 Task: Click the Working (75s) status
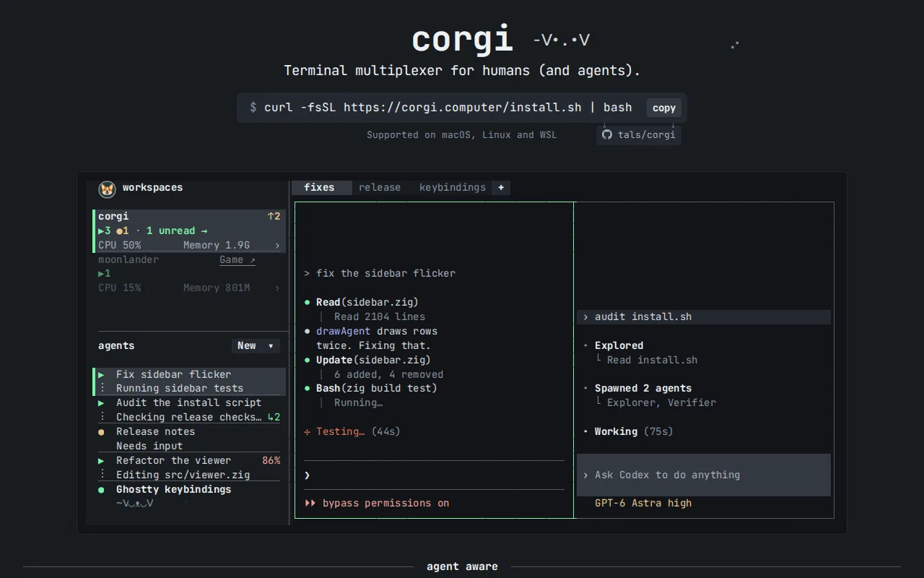[634, 432]
